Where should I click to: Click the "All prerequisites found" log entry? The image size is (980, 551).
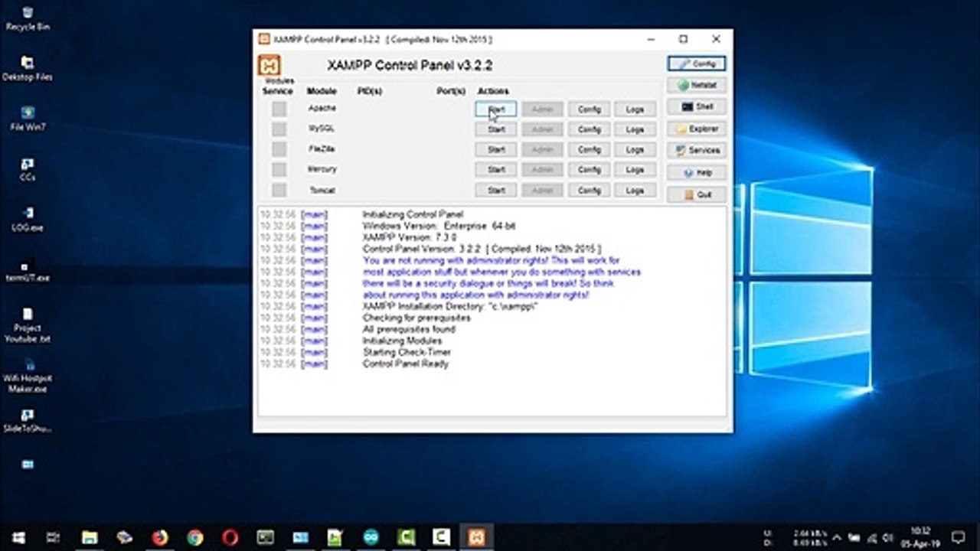point(409,330)
